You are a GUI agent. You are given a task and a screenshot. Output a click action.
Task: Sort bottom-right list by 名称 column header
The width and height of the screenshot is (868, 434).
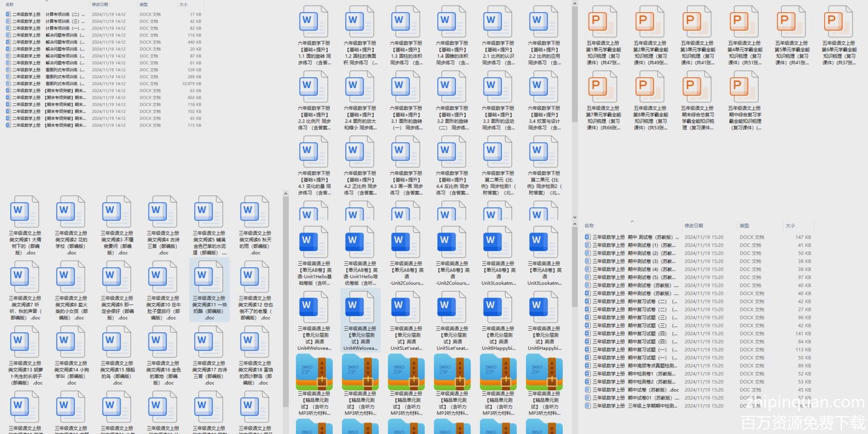tap(589, 226)
